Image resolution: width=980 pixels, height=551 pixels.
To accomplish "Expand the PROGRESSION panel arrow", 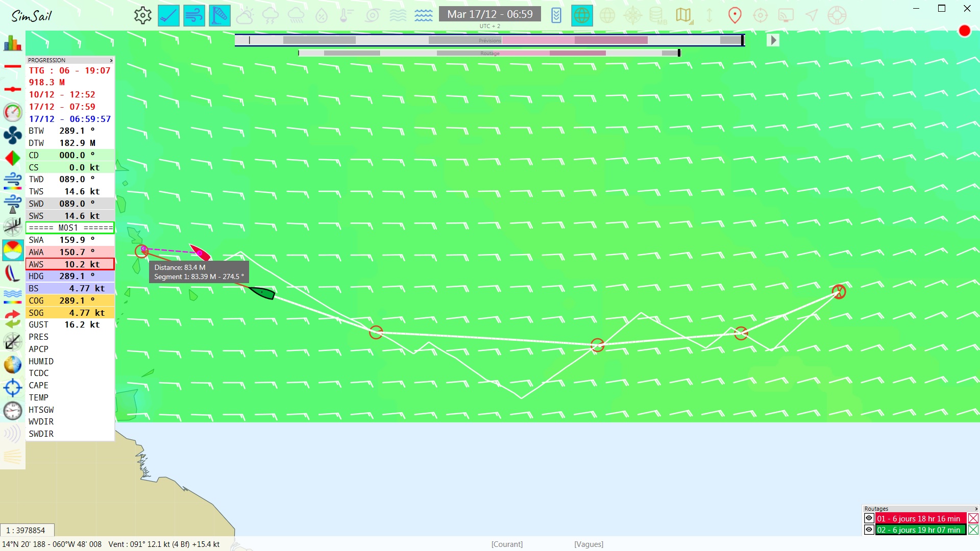I will 111,60.
